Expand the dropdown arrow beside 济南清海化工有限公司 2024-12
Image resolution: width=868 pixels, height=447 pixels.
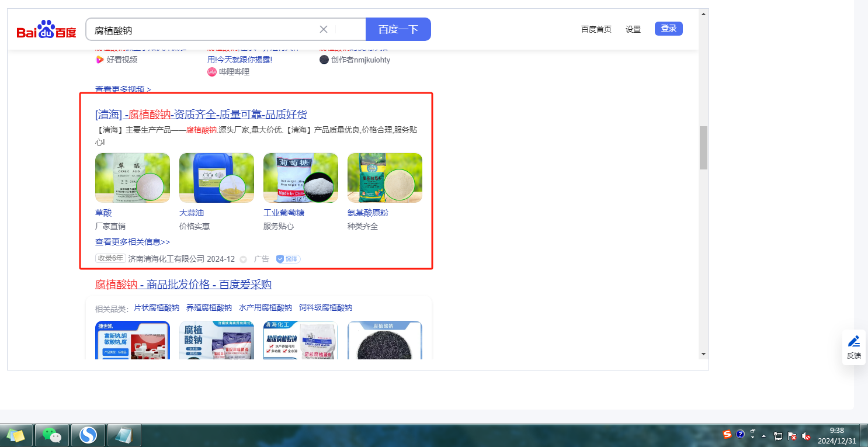[x=244, y=259]
